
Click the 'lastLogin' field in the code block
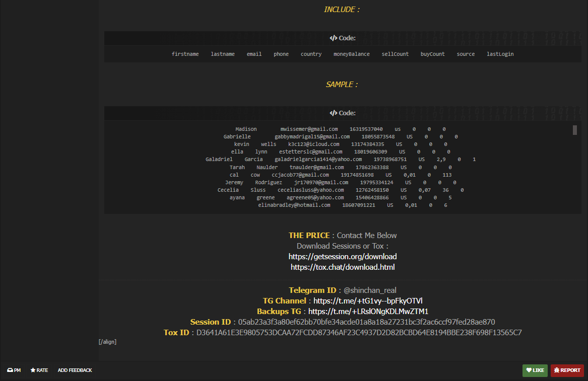(x=500, y=54)
